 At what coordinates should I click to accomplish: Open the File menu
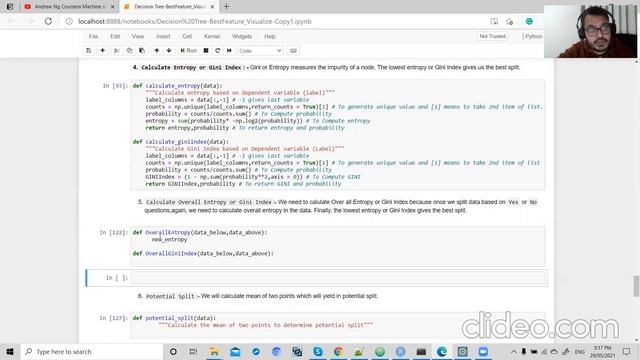(x=93, y=36)
